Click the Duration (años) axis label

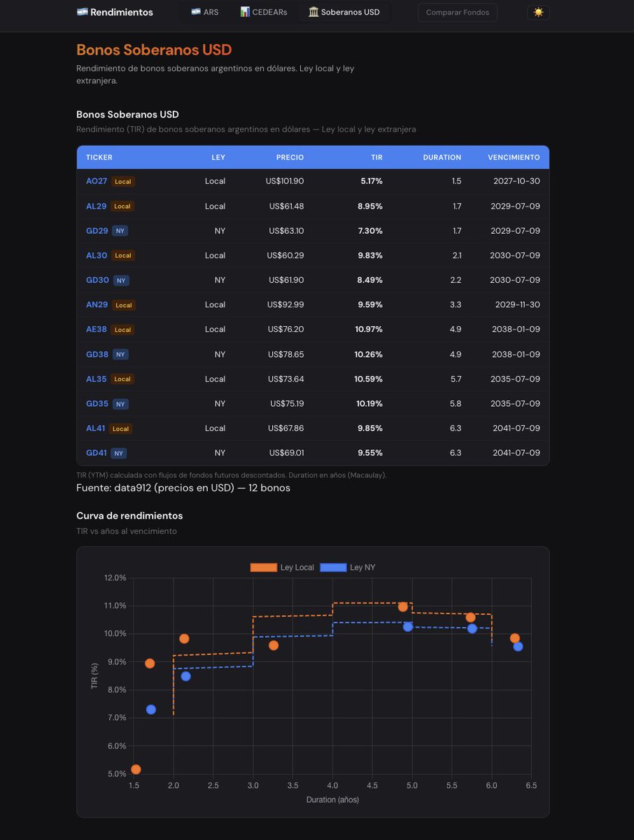pyautogui.click(x=332, y=799)
